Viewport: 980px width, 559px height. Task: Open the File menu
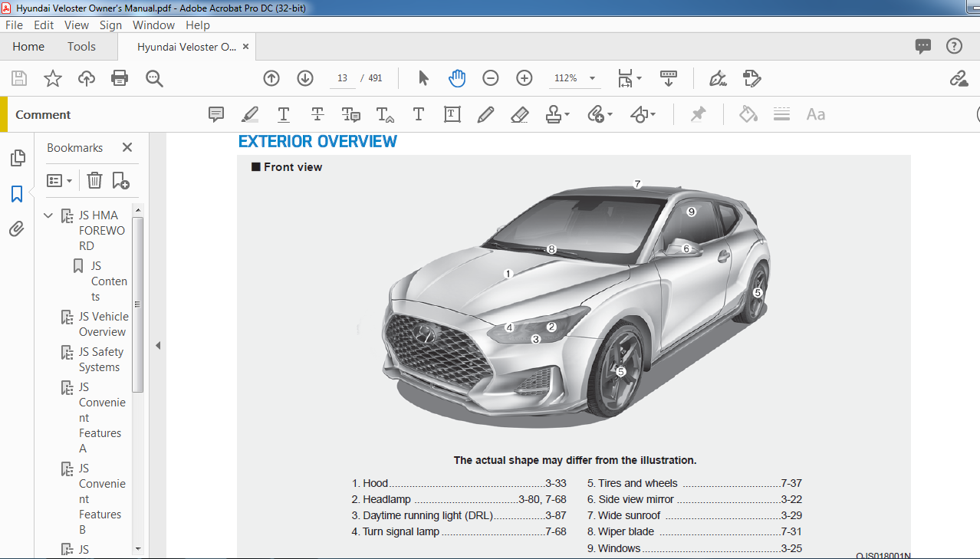click(x=15, y=25)
